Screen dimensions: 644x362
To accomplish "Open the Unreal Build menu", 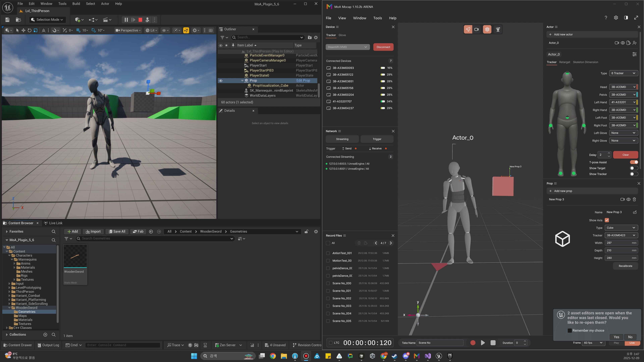I will point(76,4).
